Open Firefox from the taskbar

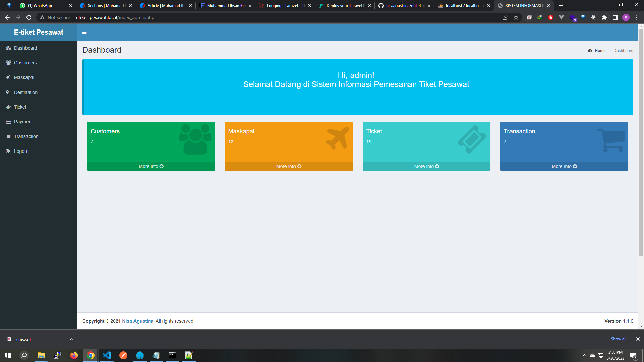point(74,355)
